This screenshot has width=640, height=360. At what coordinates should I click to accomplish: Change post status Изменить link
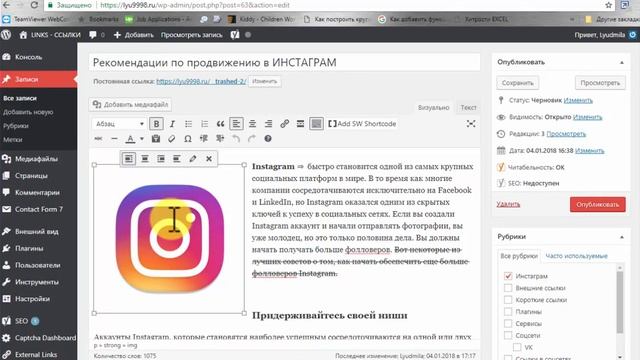[578, 100]
